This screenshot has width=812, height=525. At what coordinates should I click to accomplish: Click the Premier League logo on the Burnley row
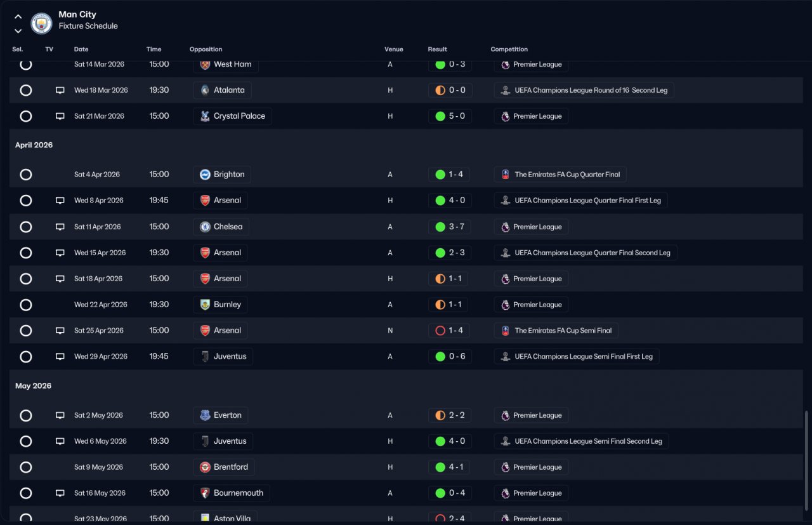[x=505, y=305]
